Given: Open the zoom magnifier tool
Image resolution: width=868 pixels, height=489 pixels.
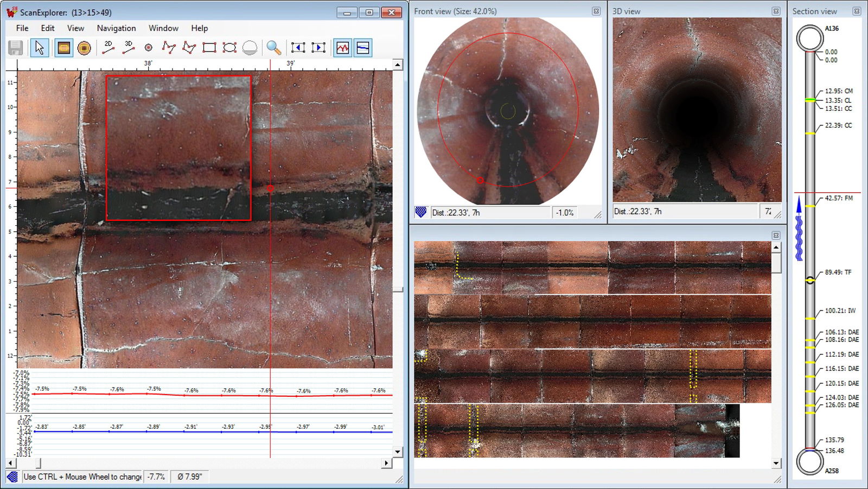Looking at the screenshot, I should [272, 48].
